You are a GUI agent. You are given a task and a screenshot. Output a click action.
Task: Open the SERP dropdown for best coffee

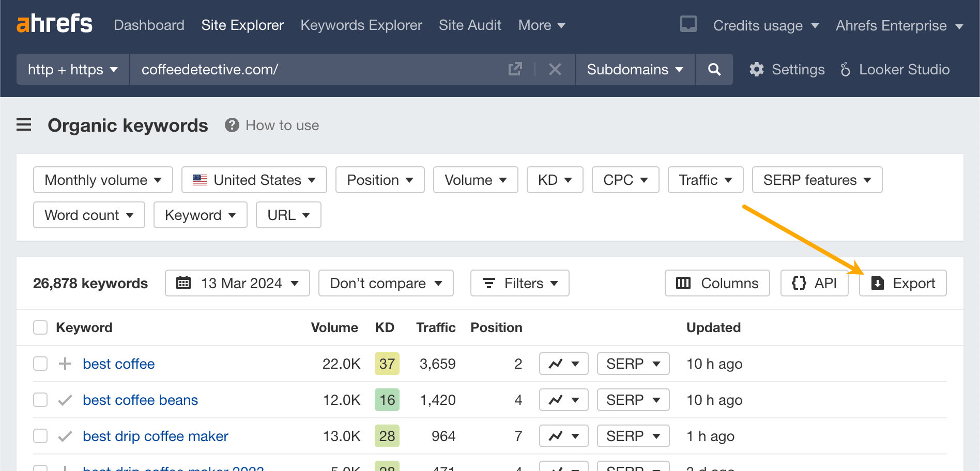(633, 364)
